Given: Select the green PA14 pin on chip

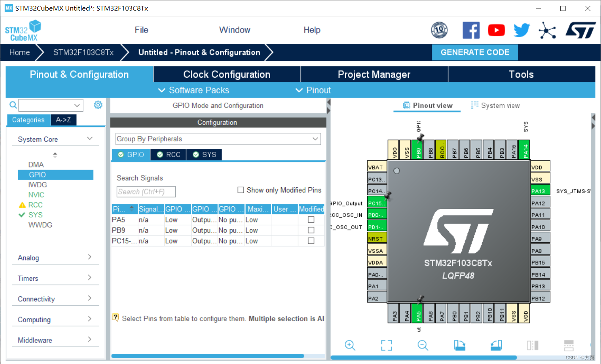Looking at the screenshot, I should point(525,150).
